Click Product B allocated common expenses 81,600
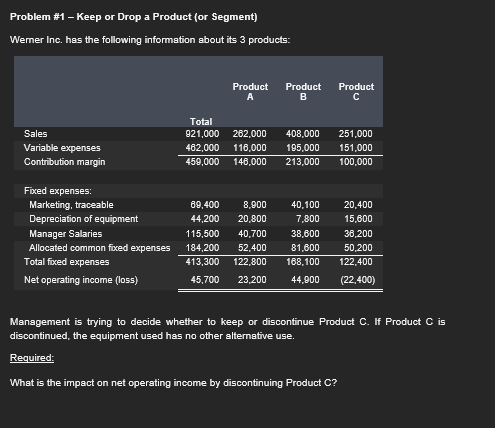The height and width of the screenshot is (428, 495). pos(305,248)
